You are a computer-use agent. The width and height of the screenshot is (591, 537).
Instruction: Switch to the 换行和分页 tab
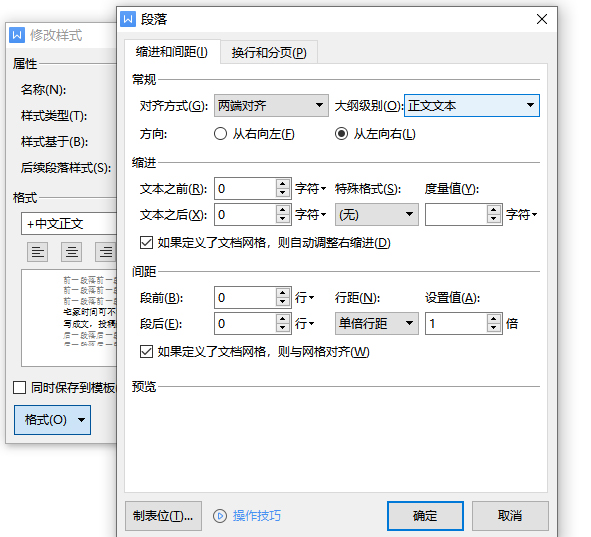tap(269, 52)
